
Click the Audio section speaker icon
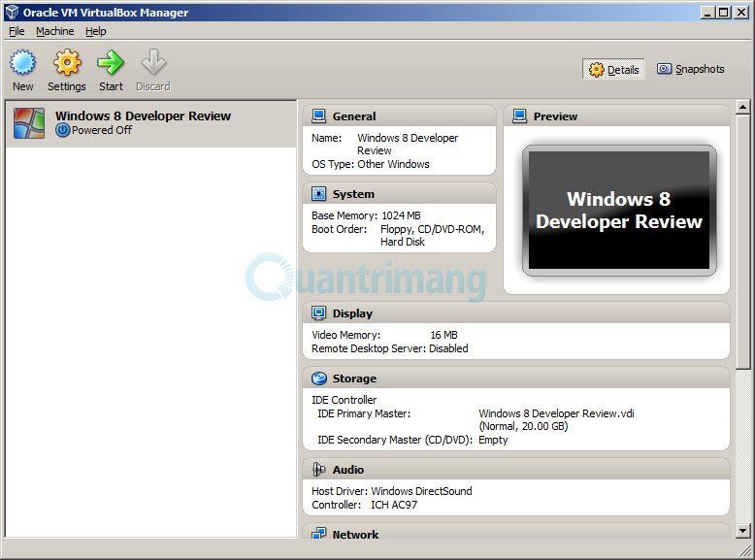[318, 469]
